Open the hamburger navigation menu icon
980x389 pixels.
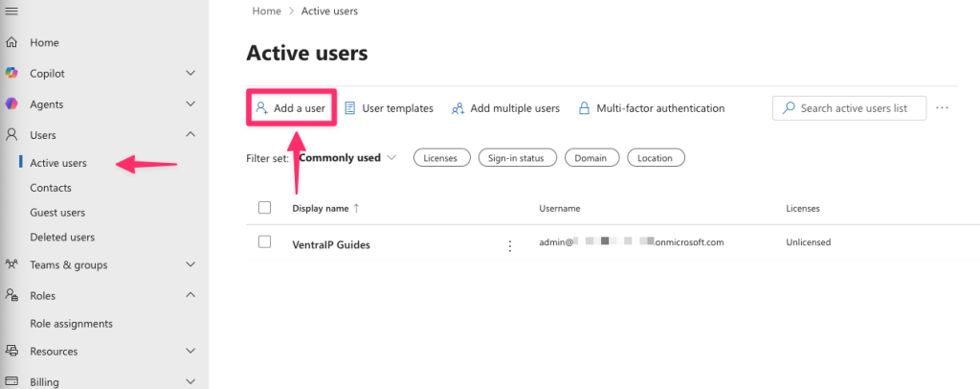11,11
